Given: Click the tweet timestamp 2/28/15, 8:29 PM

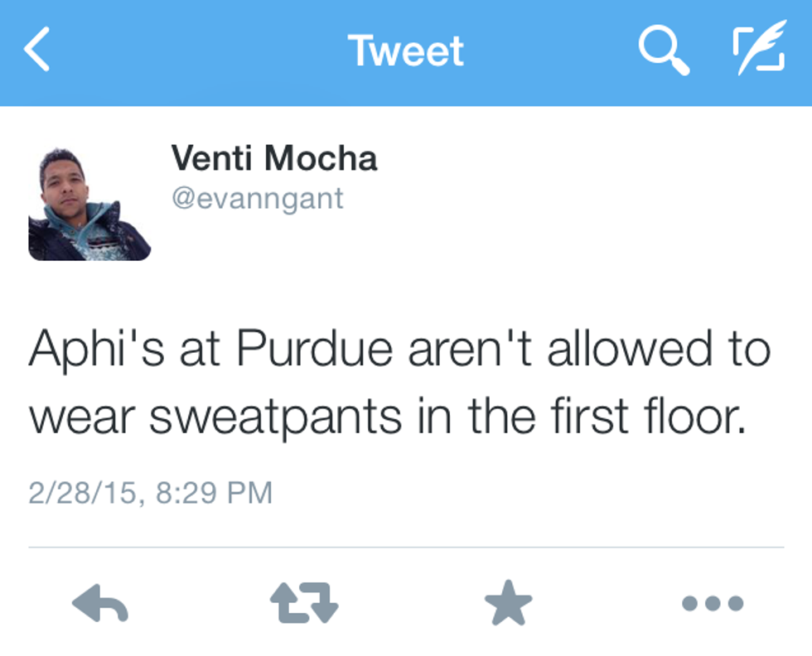Looking at the screenshot, I should pyautogui.click(x=150, y=492).
